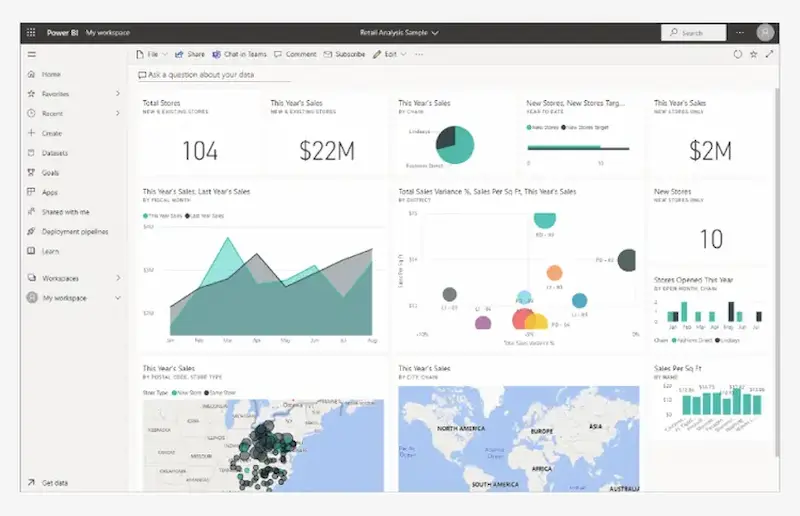The width and height of the screenshot is (800, 516).
Task: Open the Retail Analysis Sample title dropdown
Action: point(399,33)
